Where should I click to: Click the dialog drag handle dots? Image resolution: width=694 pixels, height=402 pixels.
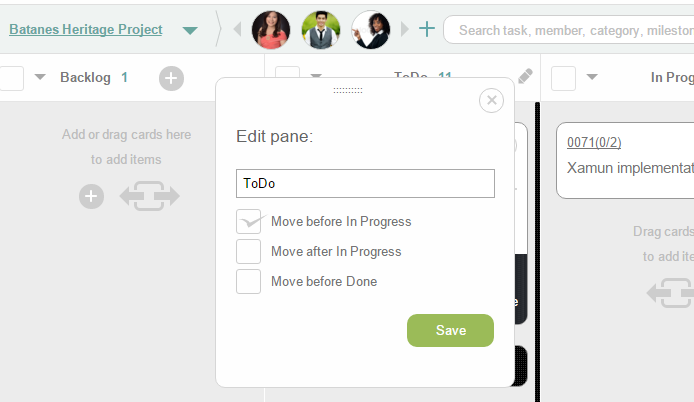click(348, 90)
